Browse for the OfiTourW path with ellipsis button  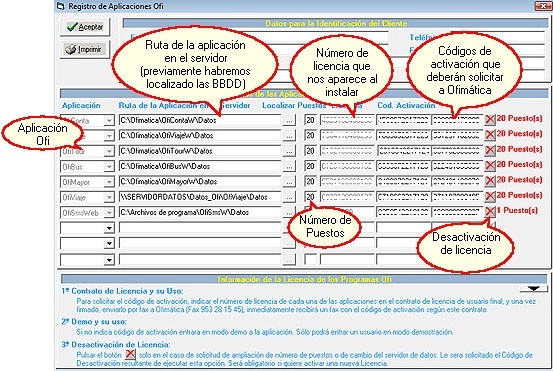289,151
